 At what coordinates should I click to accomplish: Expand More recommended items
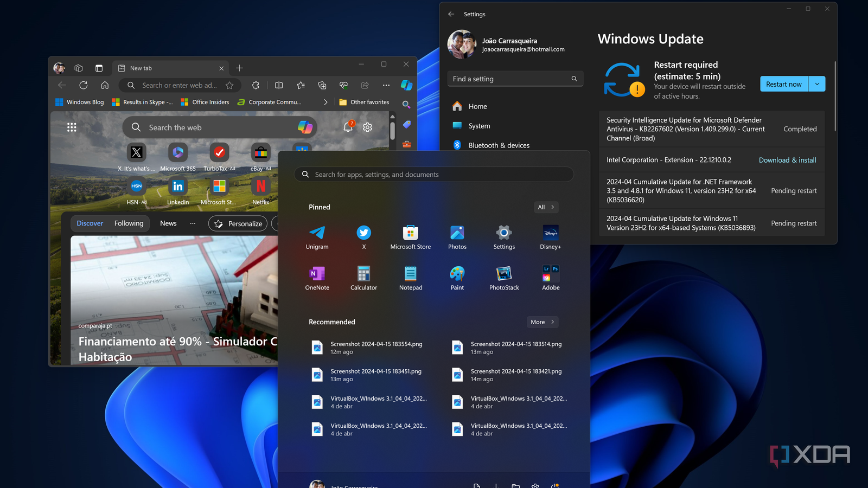click(x=542, y=322)
